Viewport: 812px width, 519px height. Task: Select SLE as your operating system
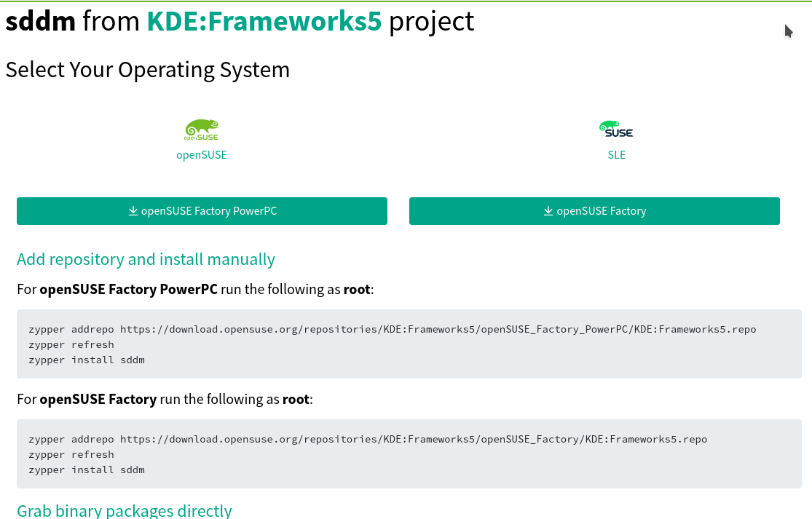pos(616,154)
